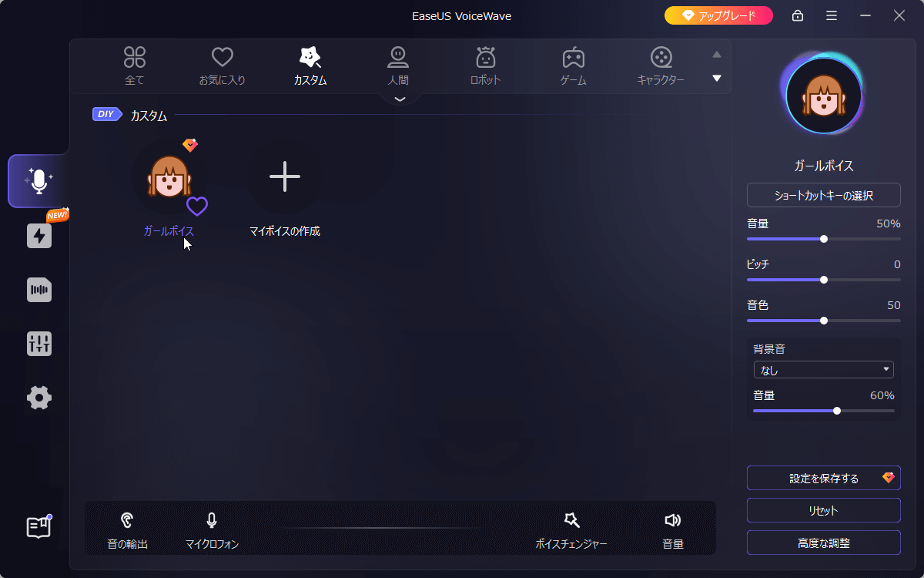The width and height of the screenshot is (924, 578).
Task: Toggle favorite heart on ガールボイス
Action: coord(197,207)
